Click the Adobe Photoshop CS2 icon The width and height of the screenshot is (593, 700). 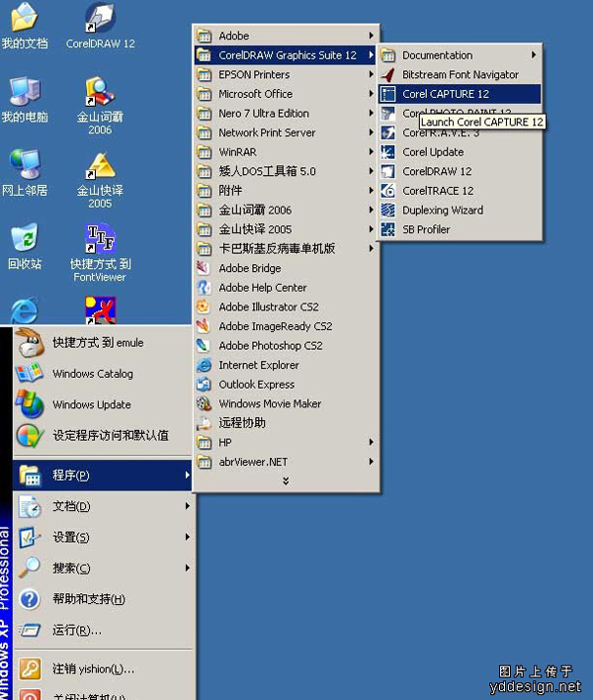(x=204, y=345)
